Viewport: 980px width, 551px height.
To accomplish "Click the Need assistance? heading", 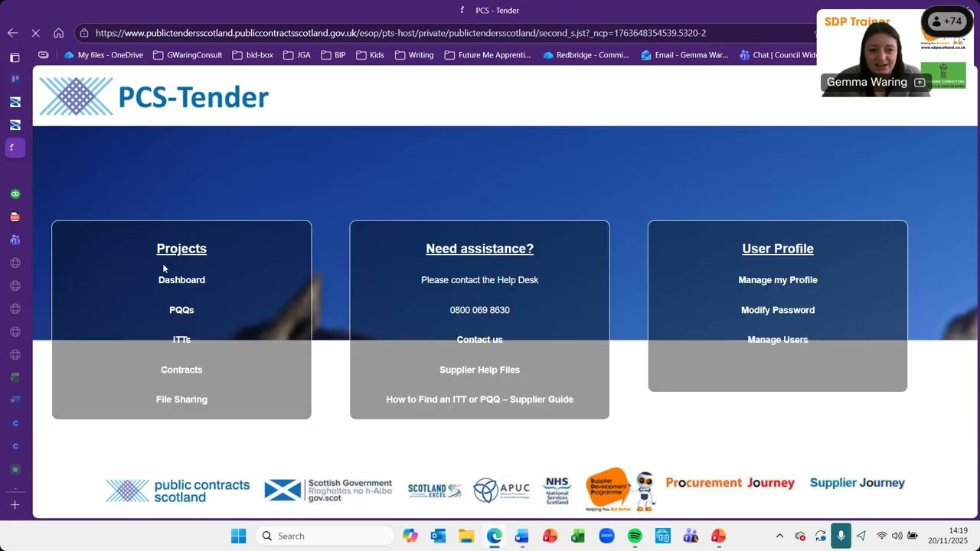I will coord(479,249).
